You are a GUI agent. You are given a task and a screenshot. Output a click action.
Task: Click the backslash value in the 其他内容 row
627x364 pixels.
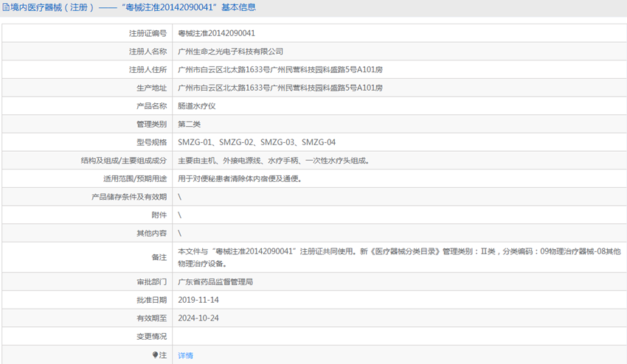179,234
